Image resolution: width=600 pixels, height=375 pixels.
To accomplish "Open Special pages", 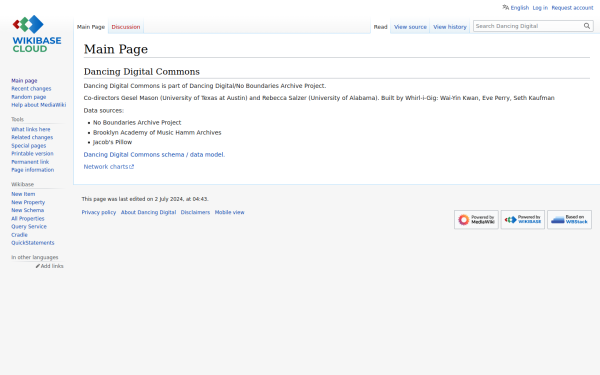I will [x=28, y=146].
